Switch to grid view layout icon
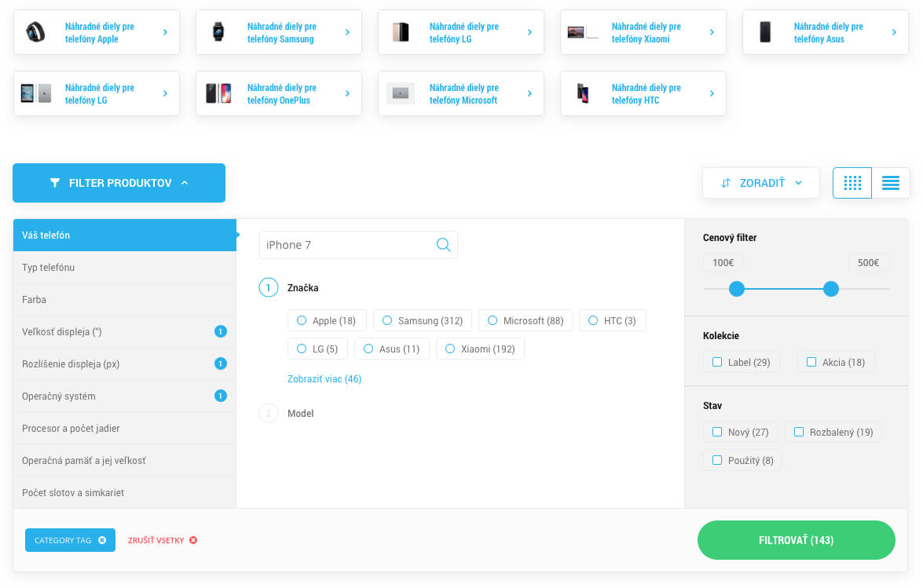The width and height of the screenshot is (923, 588). pos(852,183)
